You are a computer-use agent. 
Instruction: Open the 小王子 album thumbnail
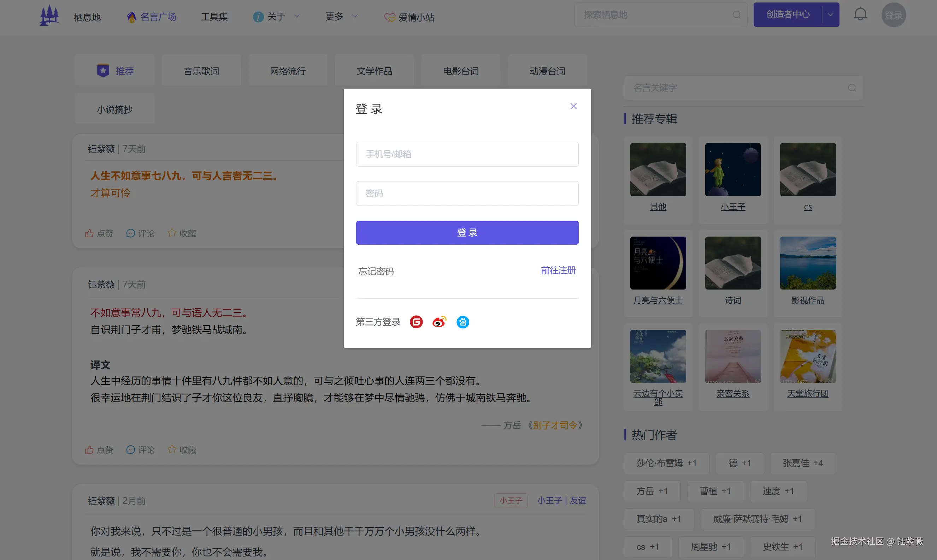tap(732, 169)
